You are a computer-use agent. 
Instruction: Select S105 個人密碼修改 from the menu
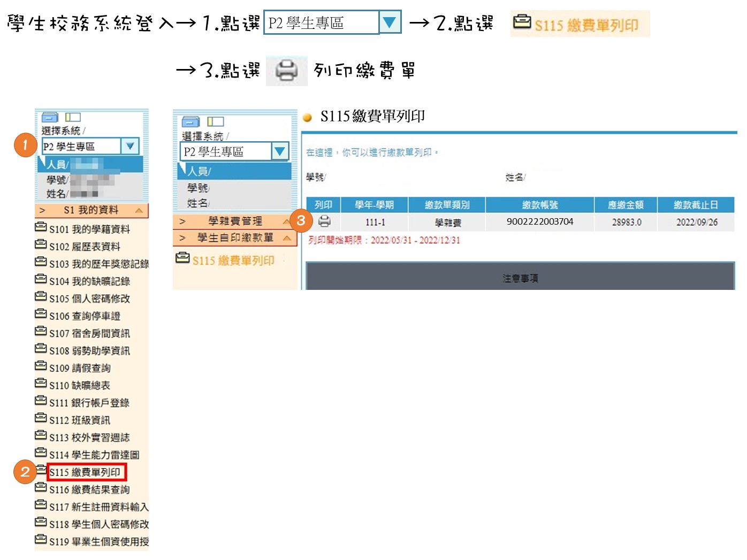[x=89, y=298]
